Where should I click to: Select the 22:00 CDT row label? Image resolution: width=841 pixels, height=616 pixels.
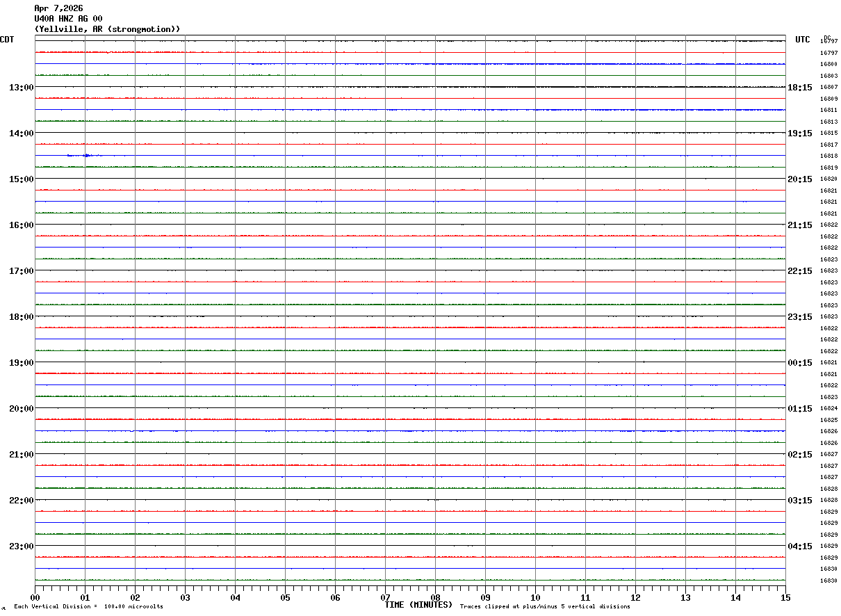click(x=22, y=501)
